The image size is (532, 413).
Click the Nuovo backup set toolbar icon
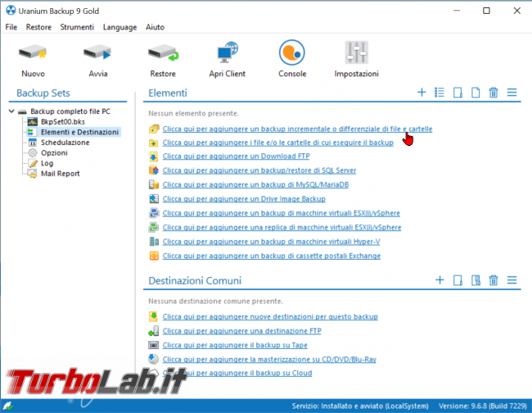tap(33, 53)
